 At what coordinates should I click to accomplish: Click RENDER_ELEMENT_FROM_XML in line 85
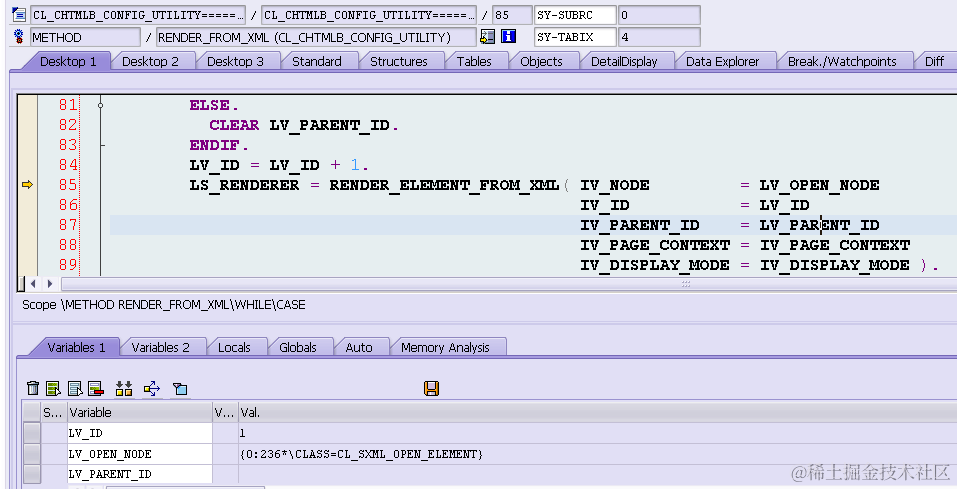coord(444,185)
